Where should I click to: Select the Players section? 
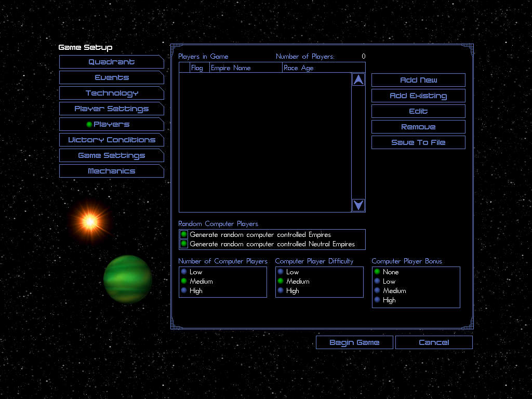click(111, 124)
